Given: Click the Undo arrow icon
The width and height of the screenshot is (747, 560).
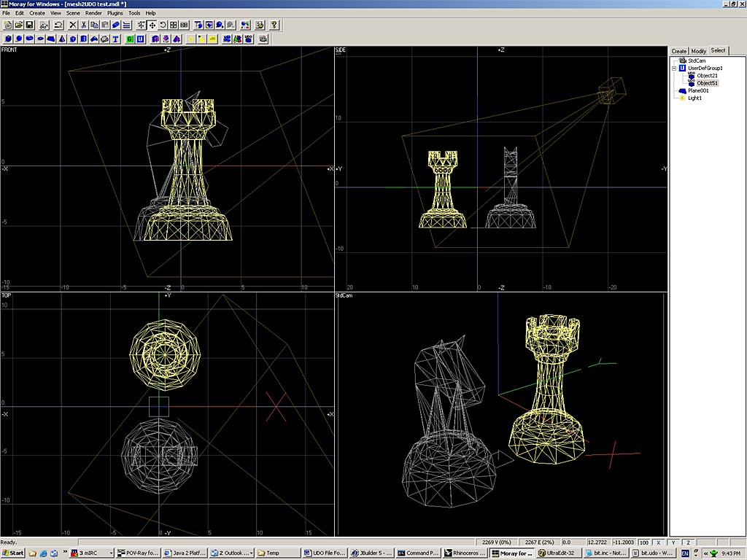Looking at the screenshot, I should tap(58, 25).
